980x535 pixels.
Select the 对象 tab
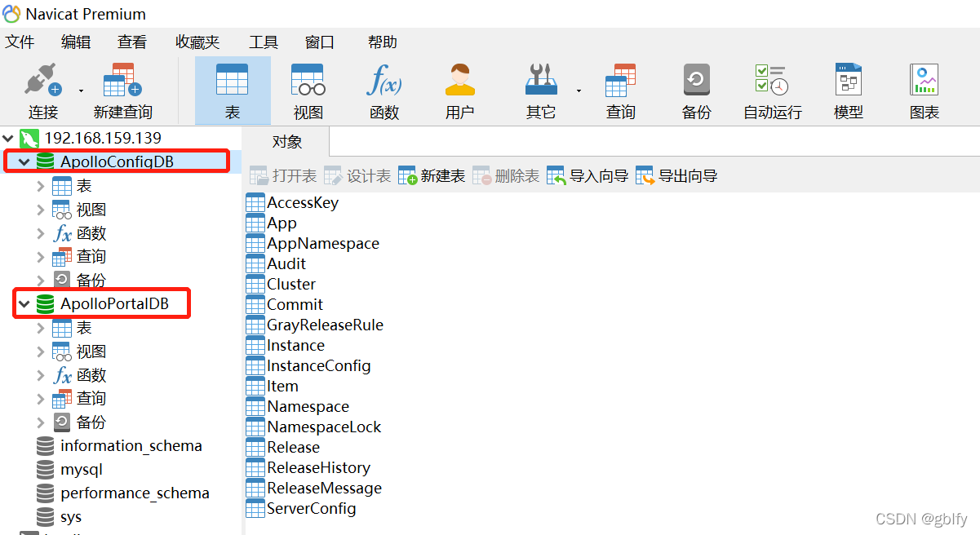click(x=286, y=142)
